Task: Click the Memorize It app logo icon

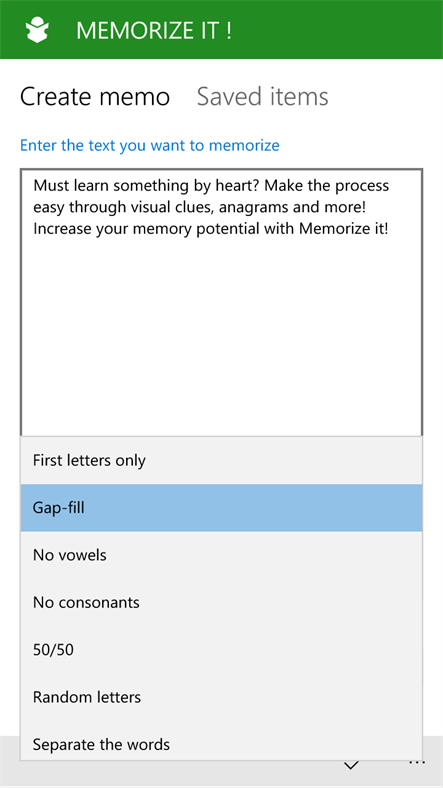Action: pos(37,30)
